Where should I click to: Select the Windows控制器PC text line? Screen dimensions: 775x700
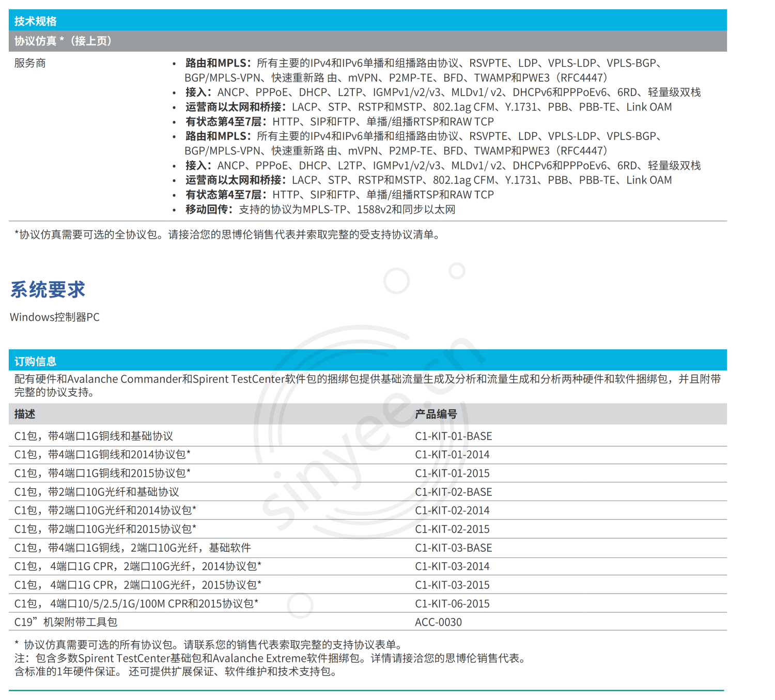point(55,317)
